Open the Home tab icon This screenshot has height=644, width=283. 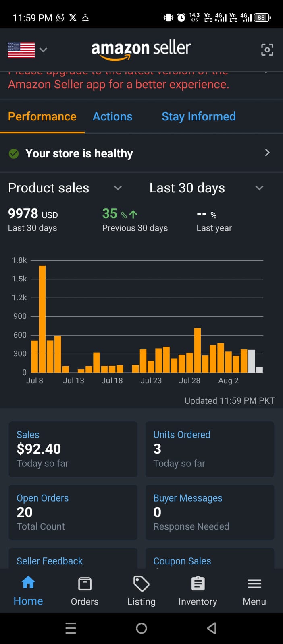point(28,582)
